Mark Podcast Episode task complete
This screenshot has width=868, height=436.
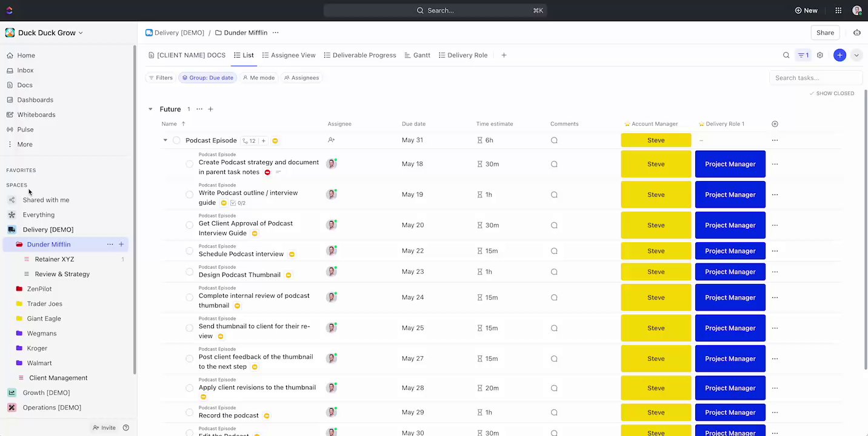(x=176, y=140)
